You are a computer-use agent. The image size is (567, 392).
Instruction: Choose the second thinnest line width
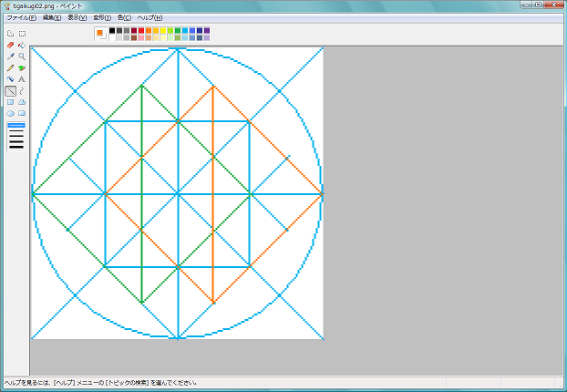pyautogui.click(x=16, y=131)
